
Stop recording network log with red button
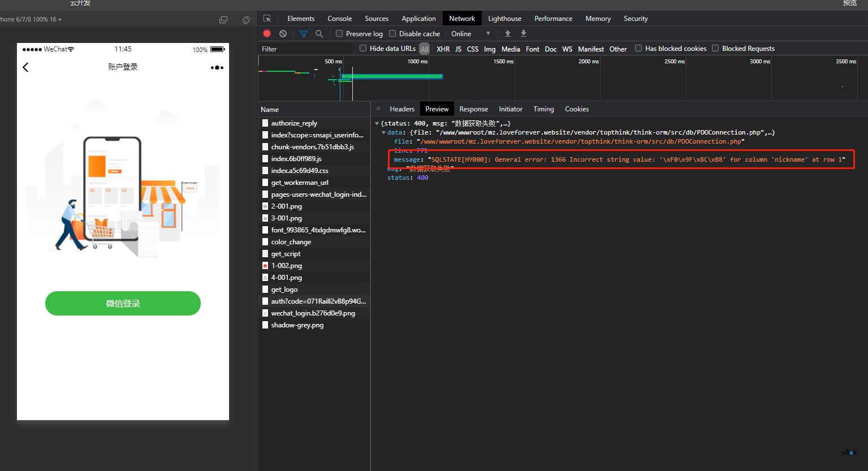[x=267, y=34]
